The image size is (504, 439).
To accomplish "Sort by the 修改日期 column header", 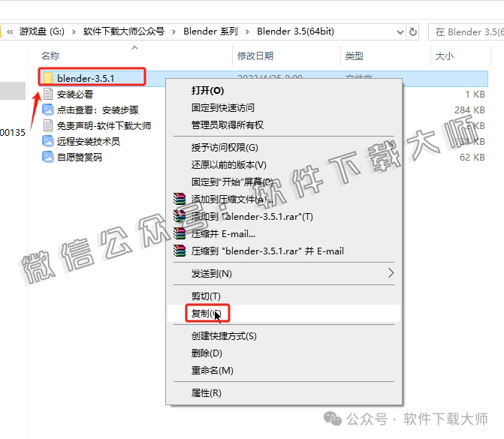I will click(255, 56).
